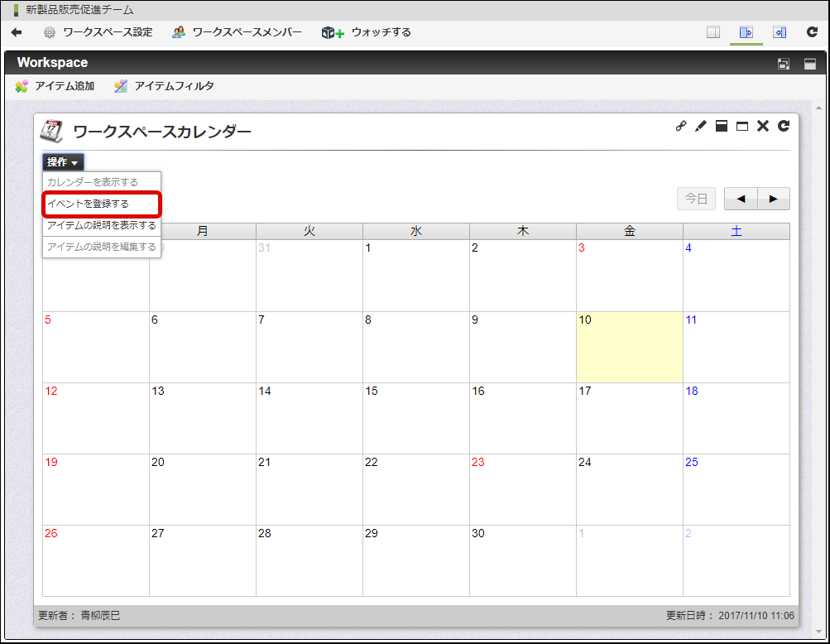Image resolution: width=830 pixels, height=644 pixels.
Task: Open ワークスペースメンバー members list
Action: [237, 32]
